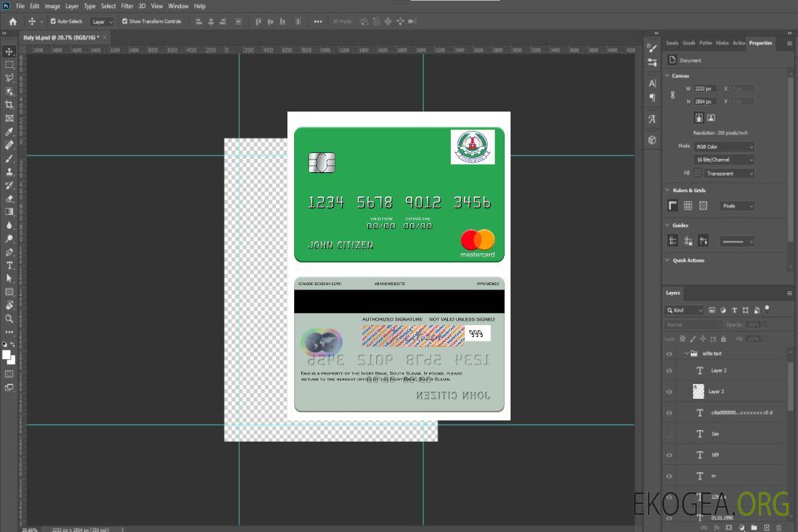This screenshot has height=532, width=798.
Task: Select the Healing Brush tool
Action: (x=9, y=145)
